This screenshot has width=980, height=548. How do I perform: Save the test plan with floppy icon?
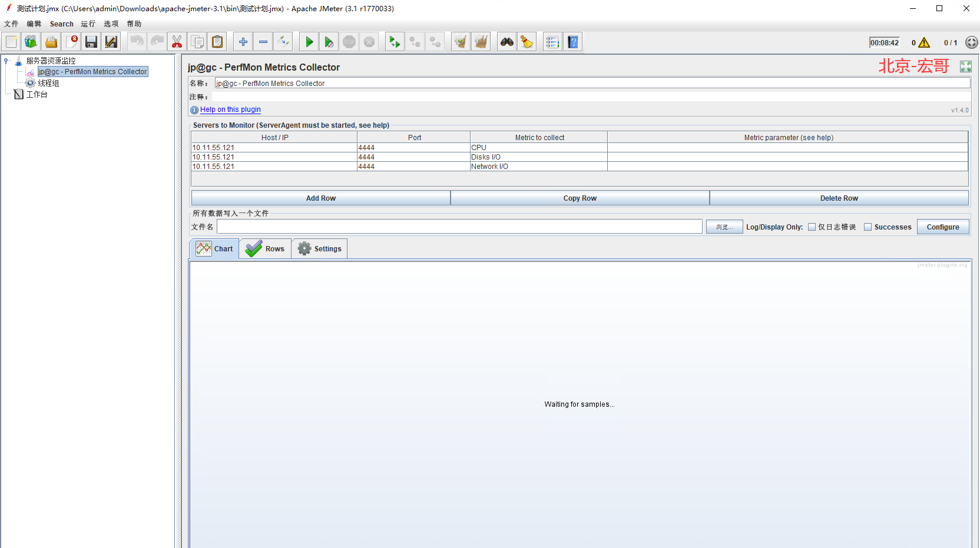pos(91,42)
